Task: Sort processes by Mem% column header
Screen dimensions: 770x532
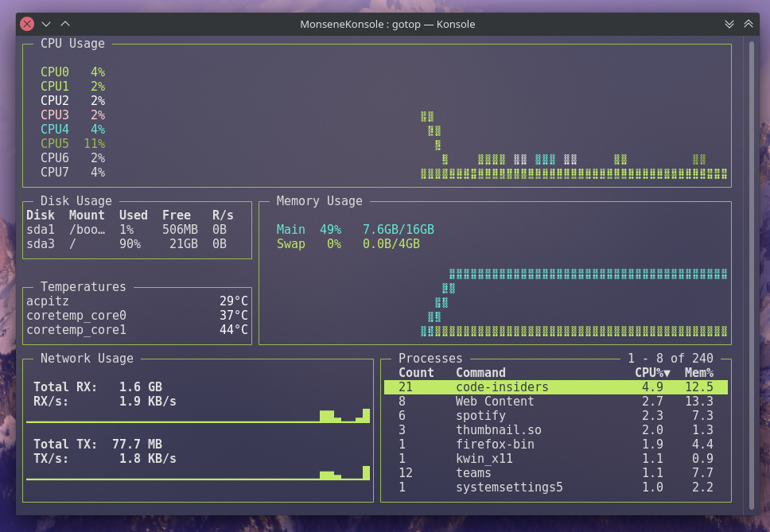Action: 698,372
